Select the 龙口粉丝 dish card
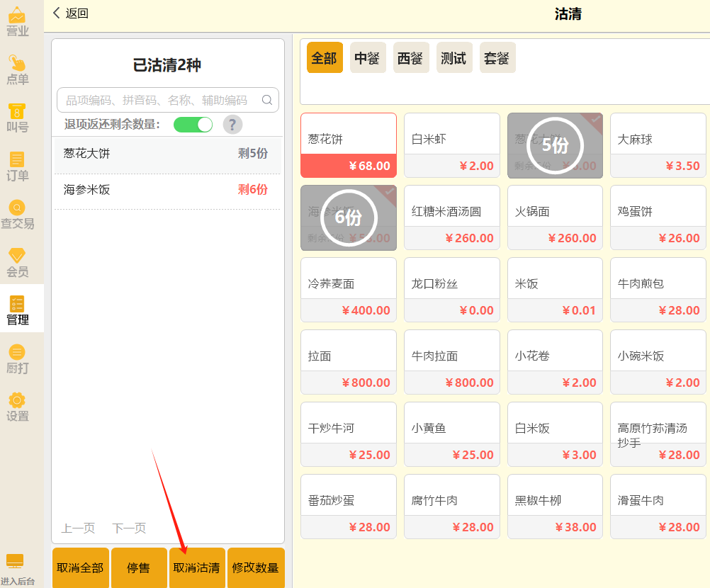710x588 pixels. click(452, 290)
